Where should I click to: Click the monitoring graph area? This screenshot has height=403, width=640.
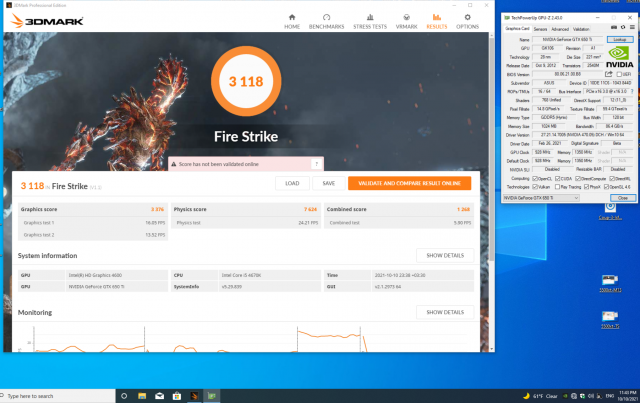pos(246,337)
